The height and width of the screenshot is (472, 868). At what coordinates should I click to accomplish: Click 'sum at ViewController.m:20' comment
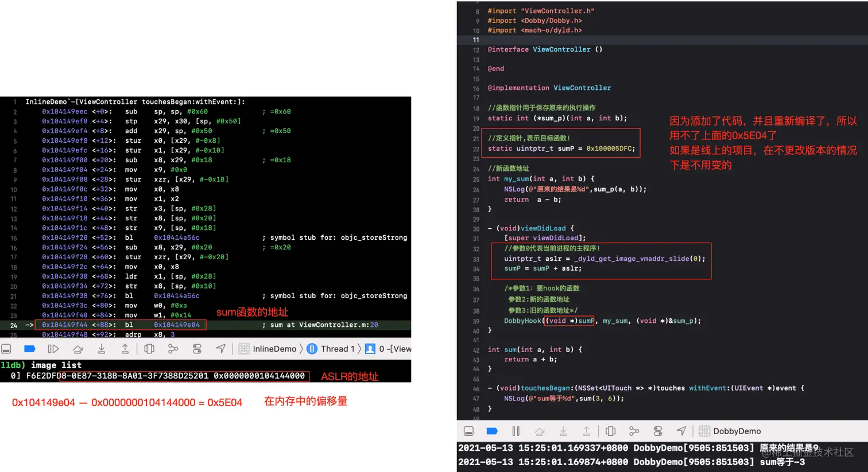[x=324, y=325]
